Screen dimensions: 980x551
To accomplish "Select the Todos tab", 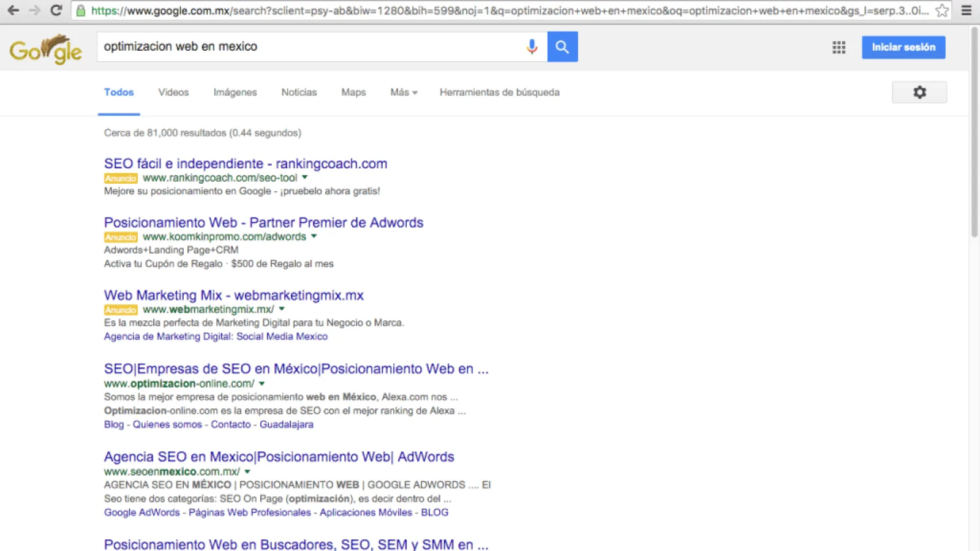I will tap(119, 92).
